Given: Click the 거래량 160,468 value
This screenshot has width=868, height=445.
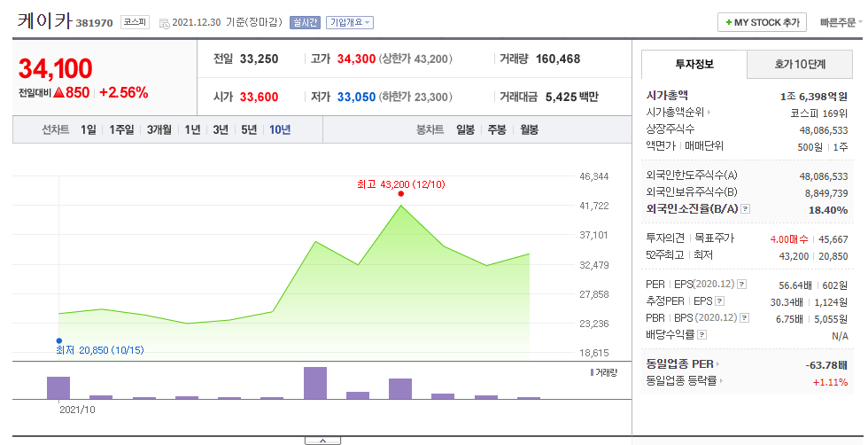Looking at the screenshot, I should [558, 59].
